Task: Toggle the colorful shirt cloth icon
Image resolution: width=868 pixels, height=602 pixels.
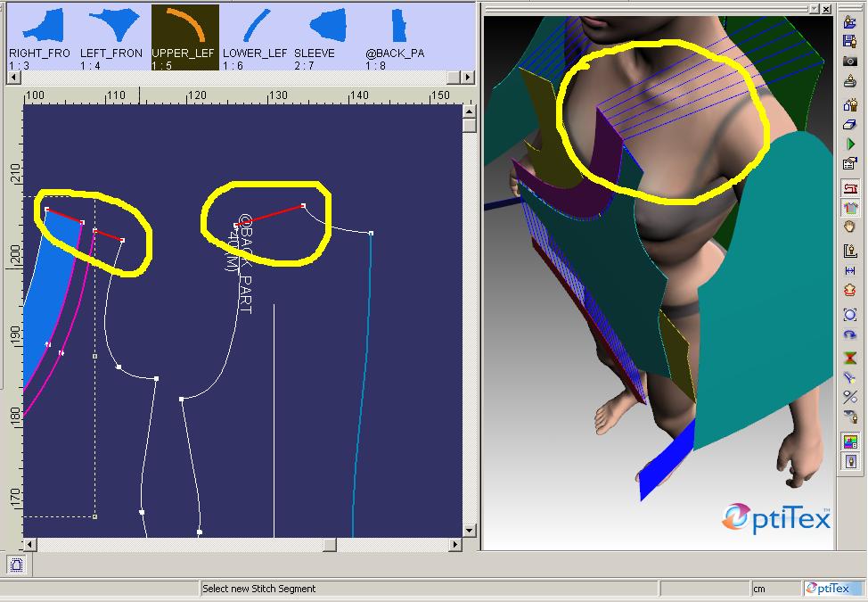Action: [x=850, y=207]
